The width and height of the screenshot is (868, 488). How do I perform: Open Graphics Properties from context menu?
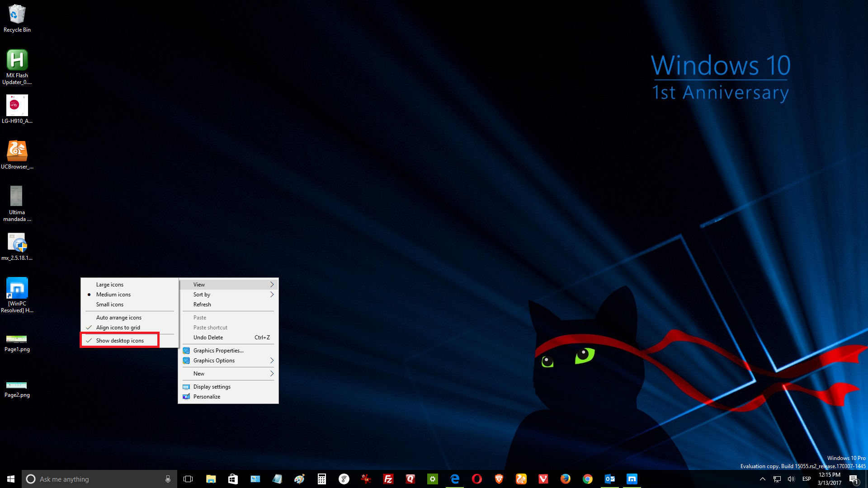pos(228,351)
